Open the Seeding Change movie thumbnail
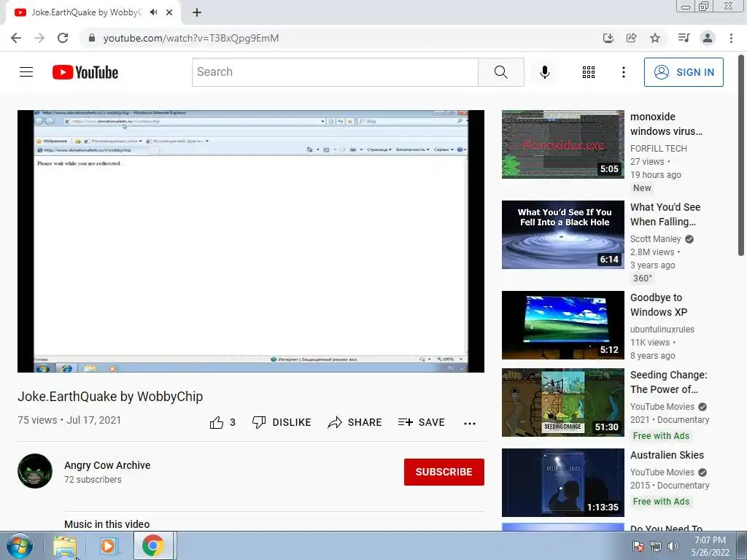 562,402
